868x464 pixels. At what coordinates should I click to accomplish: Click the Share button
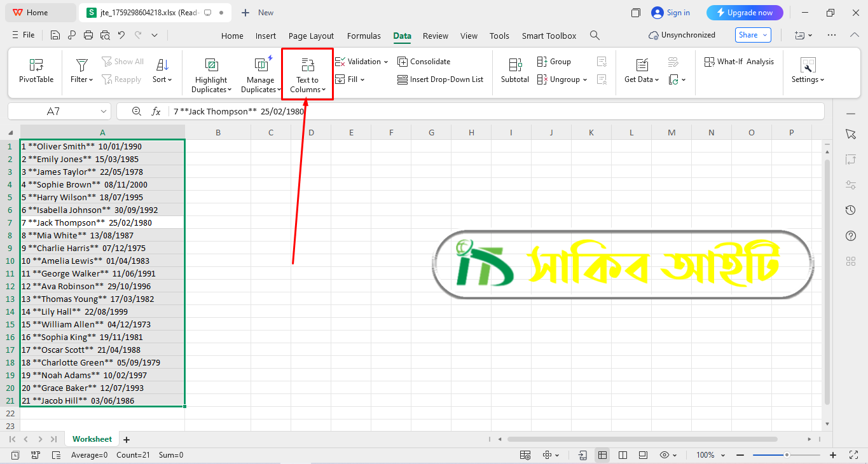click(x=752, y=35)
